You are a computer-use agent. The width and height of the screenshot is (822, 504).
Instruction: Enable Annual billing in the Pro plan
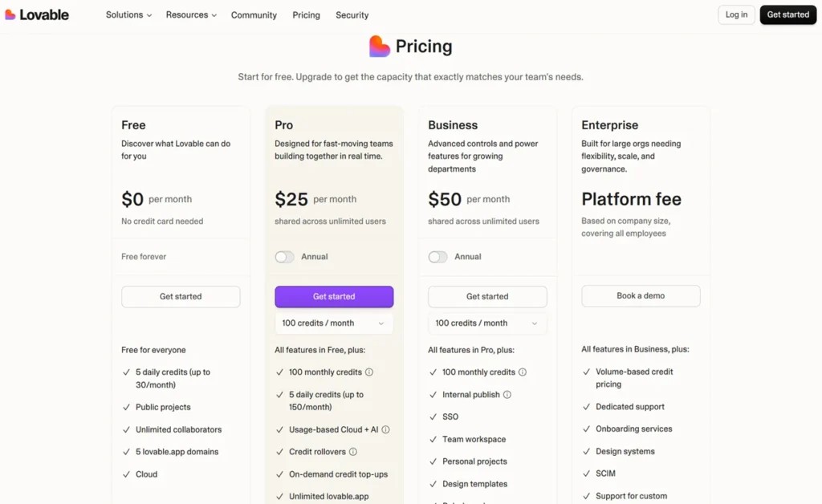tap(284, 256)
